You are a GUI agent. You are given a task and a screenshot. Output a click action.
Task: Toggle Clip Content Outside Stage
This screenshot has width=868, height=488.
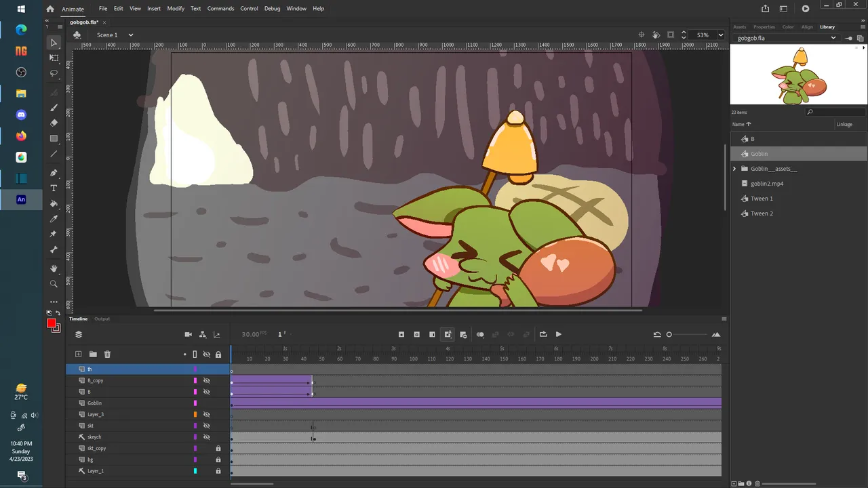(x=671, y=35)
